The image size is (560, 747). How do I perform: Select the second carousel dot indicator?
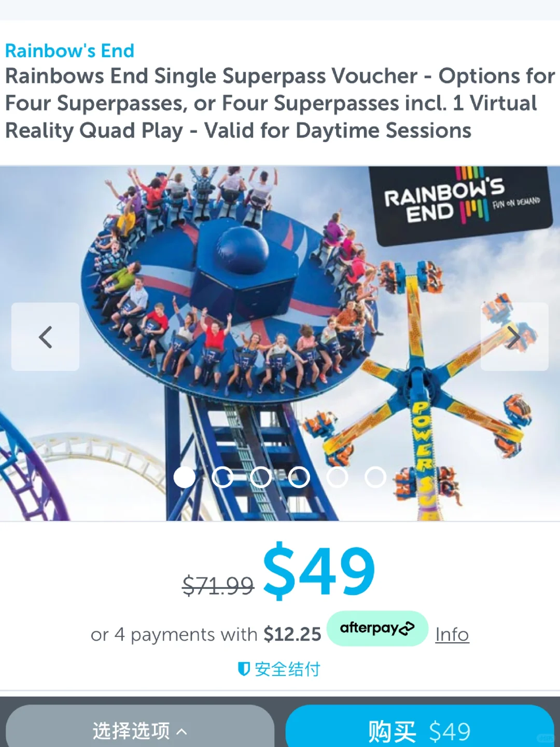coord(222,477)
